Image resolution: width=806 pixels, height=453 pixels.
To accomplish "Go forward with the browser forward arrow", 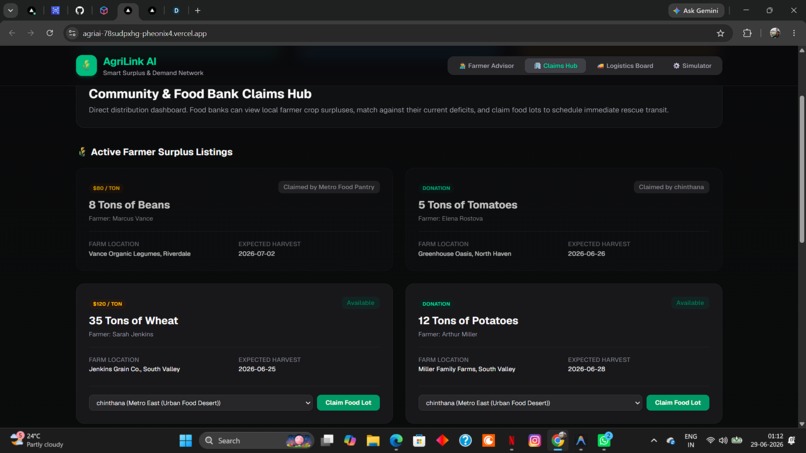I will (31, 33).
